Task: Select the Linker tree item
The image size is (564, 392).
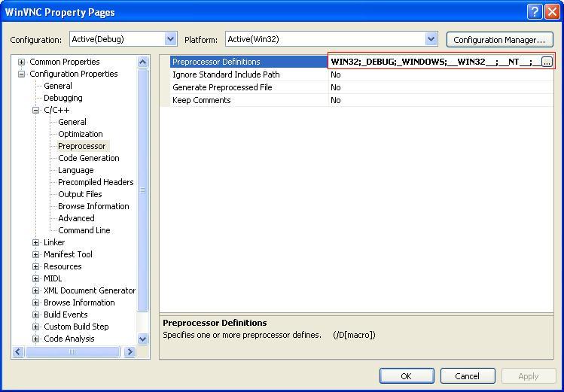Action: [54, 242]
